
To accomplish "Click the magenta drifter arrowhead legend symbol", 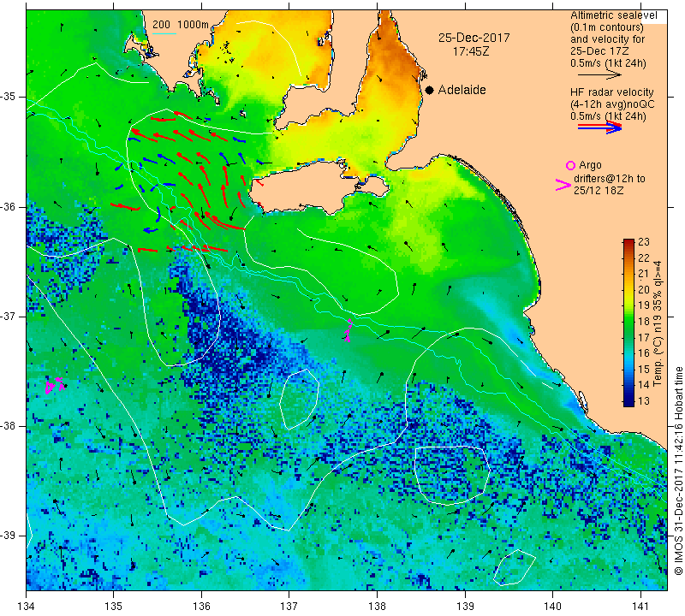I will (x=563, y=185).
